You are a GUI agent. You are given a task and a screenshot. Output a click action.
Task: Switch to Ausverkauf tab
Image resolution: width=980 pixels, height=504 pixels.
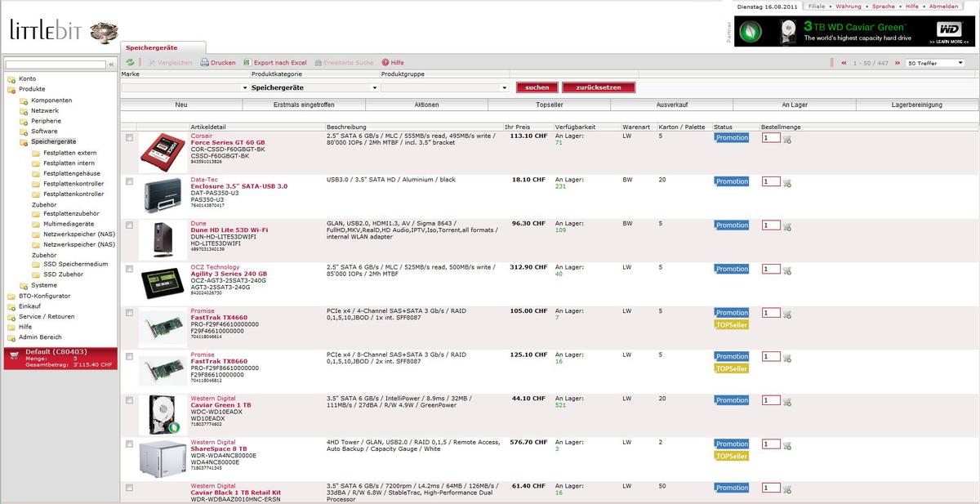(x=671, y=105)
